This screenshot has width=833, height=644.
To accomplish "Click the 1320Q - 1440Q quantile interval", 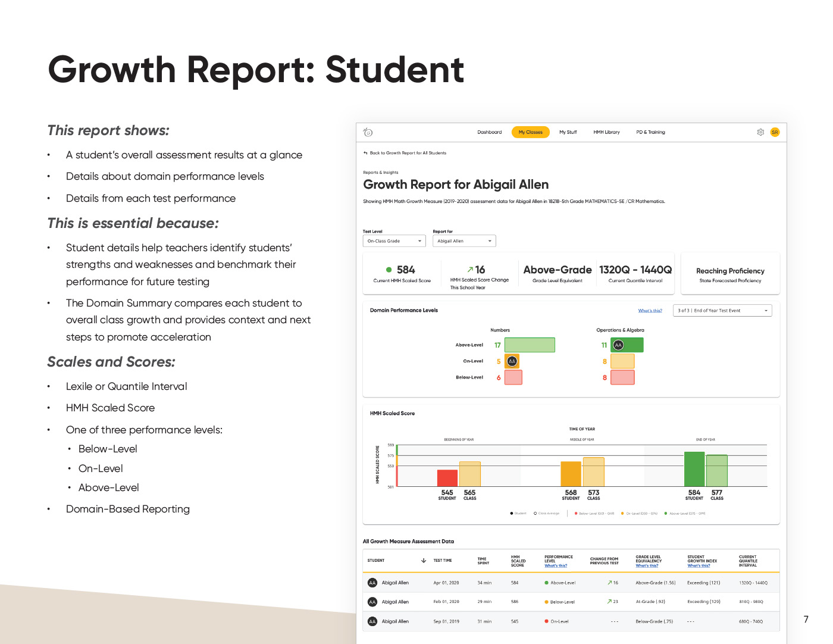I will coord(635,270).
